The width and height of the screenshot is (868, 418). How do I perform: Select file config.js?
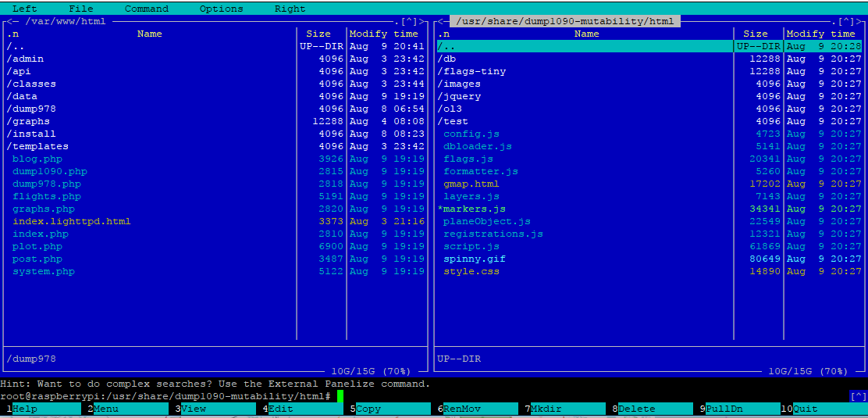click(649, 134)
